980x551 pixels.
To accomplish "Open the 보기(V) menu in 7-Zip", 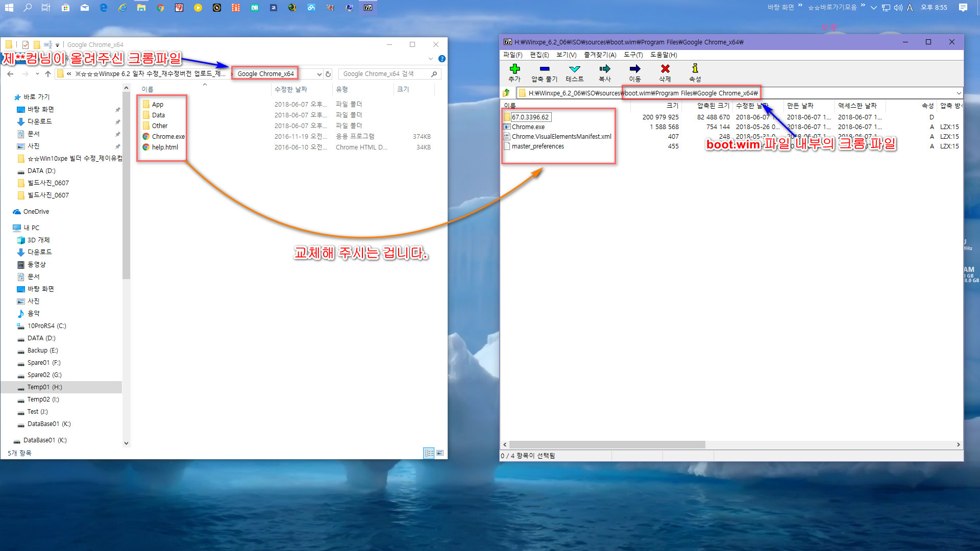I will tap(567, 55).
